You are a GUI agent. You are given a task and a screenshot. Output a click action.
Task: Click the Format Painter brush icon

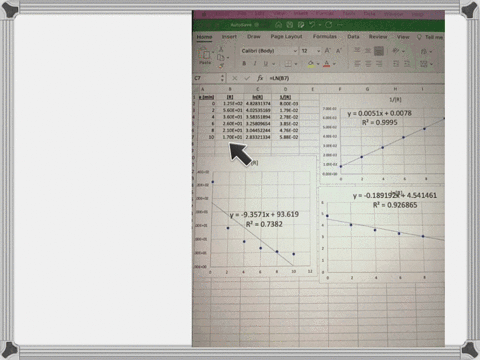click(x=221, y=66)
